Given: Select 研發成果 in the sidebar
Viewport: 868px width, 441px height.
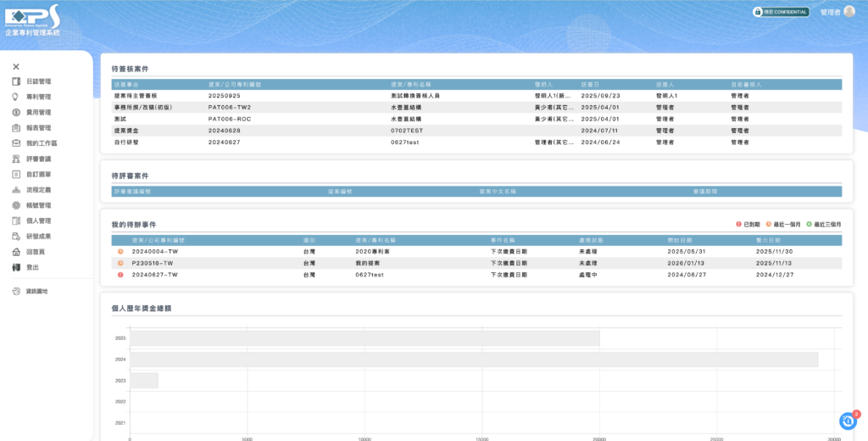Looking at the screenshot, I should click(x=38, y=237).
